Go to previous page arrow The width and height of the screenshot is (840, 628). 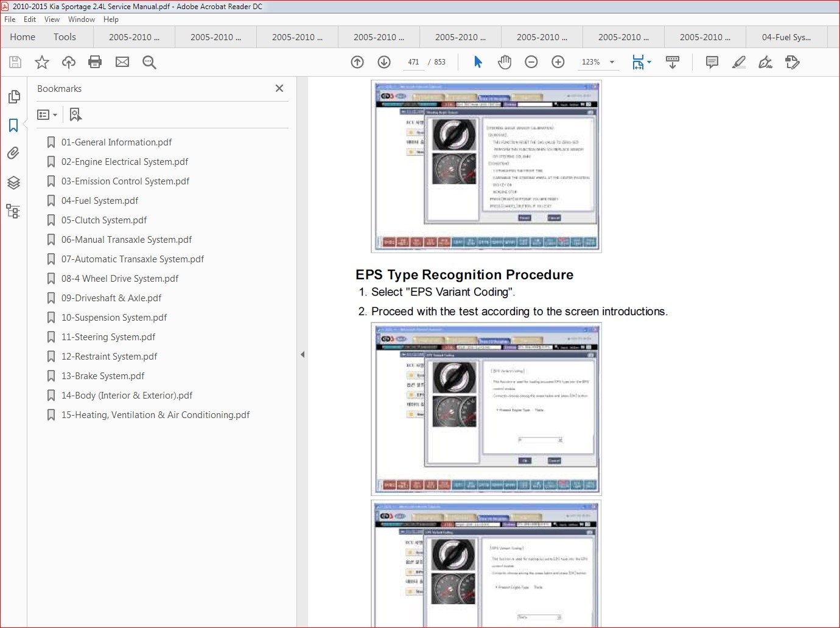pos(357,62)
